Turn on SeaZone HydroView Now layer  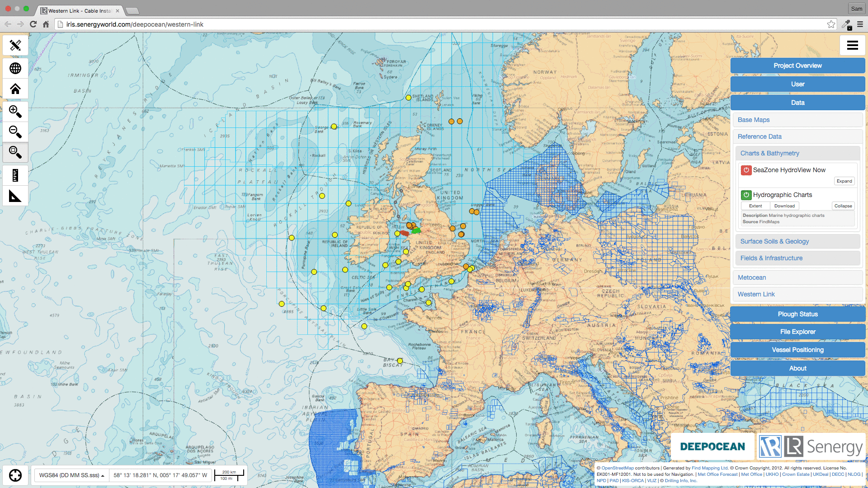pyautogui.click(x=746, y=170)
